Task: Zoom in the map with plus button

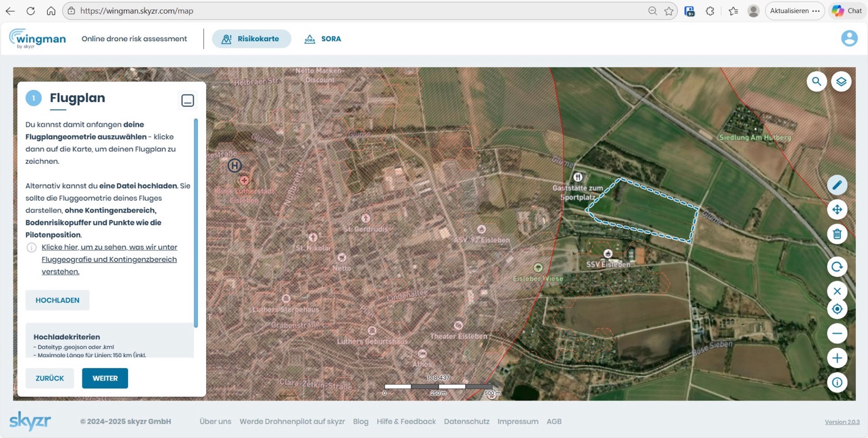Action: pyautogui.click(x=837, y=358)
